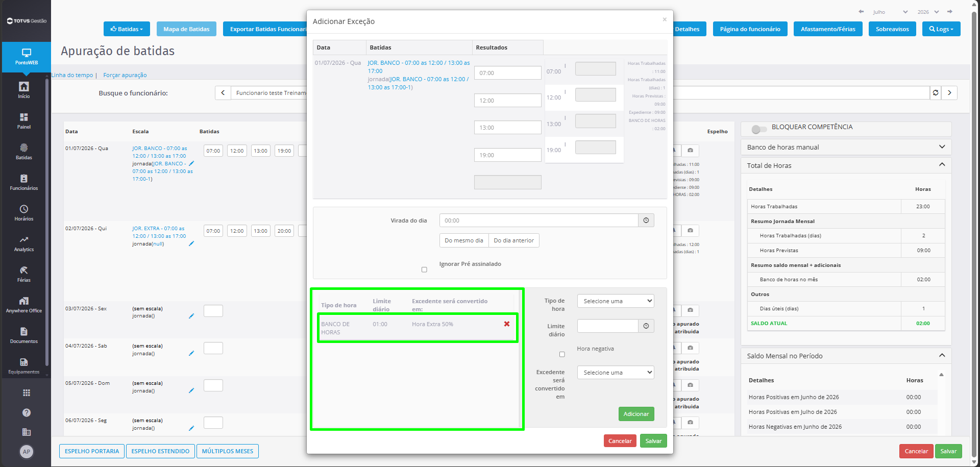
Task: Go to previous month arrow
Action: point(861,12)
